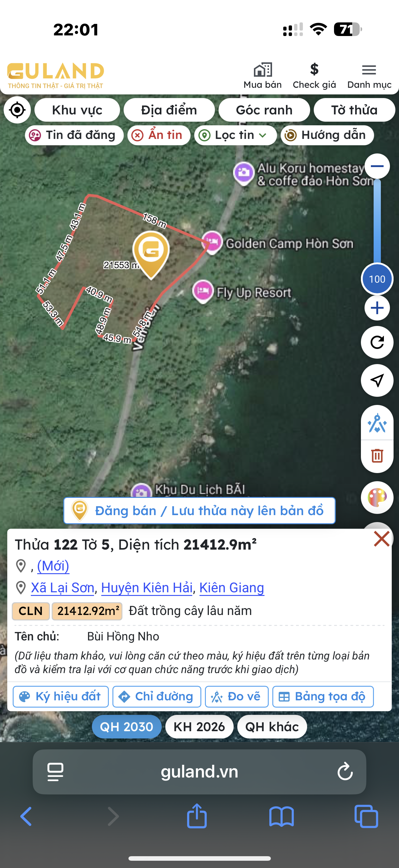Switch to the KH 2026 tab
399x868 pixels.
199,727
